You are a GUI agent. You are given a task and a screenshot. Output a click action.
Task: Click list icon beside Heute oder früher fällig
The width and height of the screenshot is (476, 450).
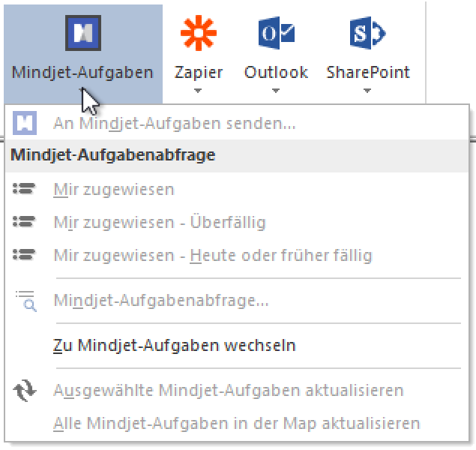24,254
